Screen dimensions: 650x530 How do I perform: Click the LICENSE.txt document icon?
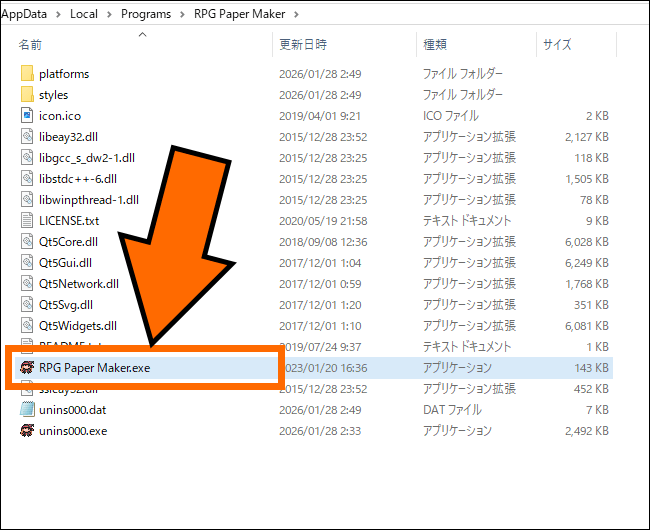click(x=27, y=221)
